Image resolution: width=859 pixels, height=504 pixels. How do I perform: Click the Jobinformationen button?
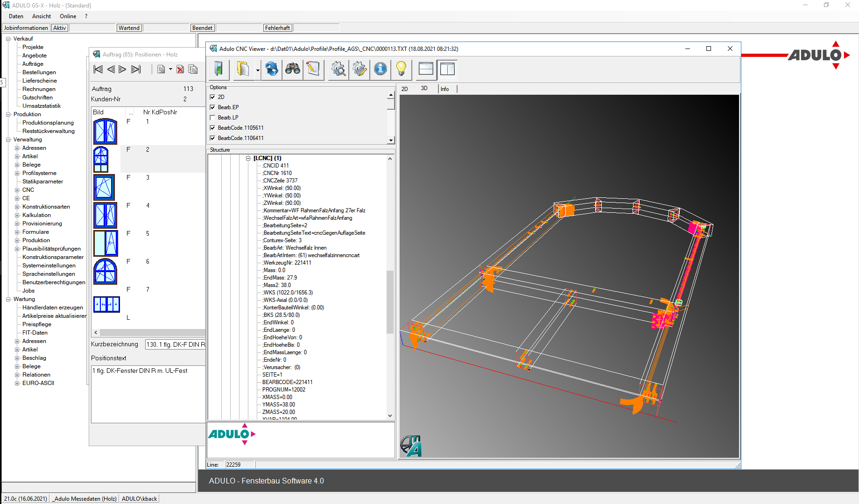point(26,28)
